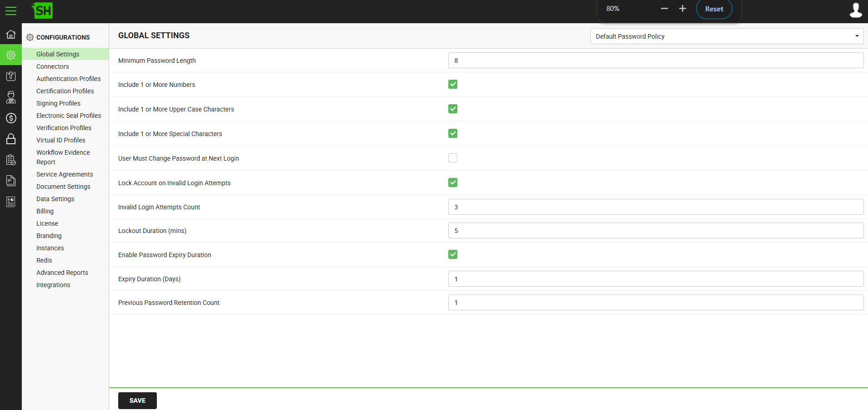Open Verification Profiles

pos(64,128)
